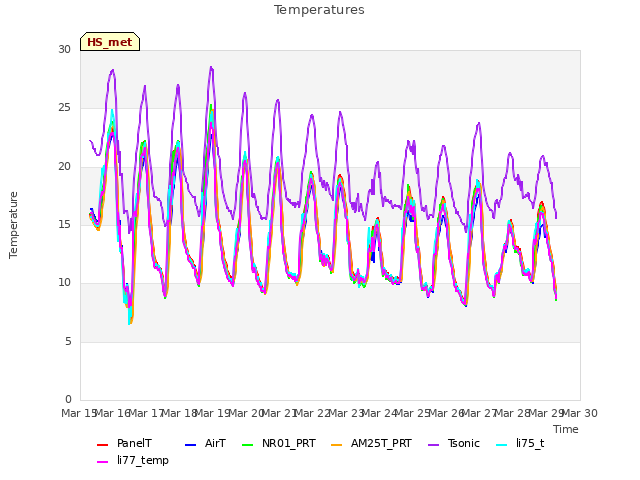Toggle the Tsonic legend entry
The height and width of the screenshot is (480, 640).
(454, 444)
